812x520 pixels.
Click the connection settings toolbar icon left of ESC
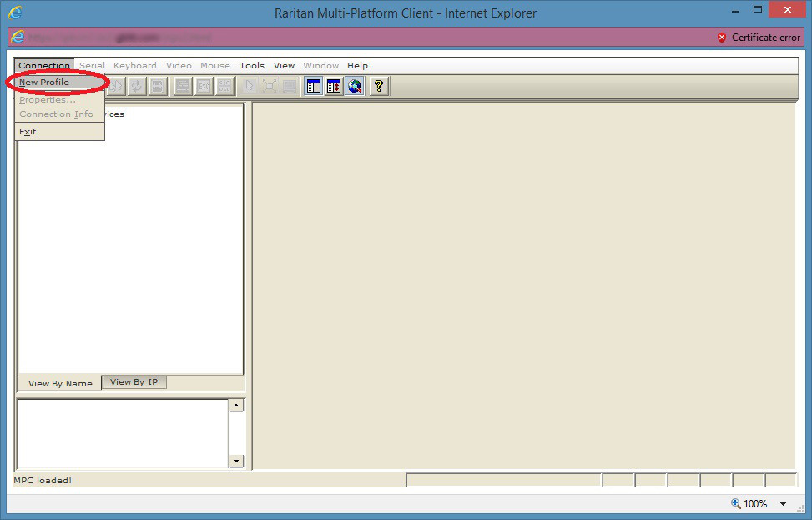pyautogui.click(x=182, y=86)
